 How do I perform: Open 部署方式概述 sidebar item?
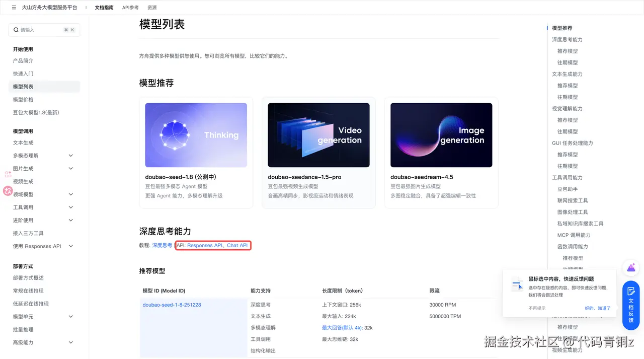[28, 278]
